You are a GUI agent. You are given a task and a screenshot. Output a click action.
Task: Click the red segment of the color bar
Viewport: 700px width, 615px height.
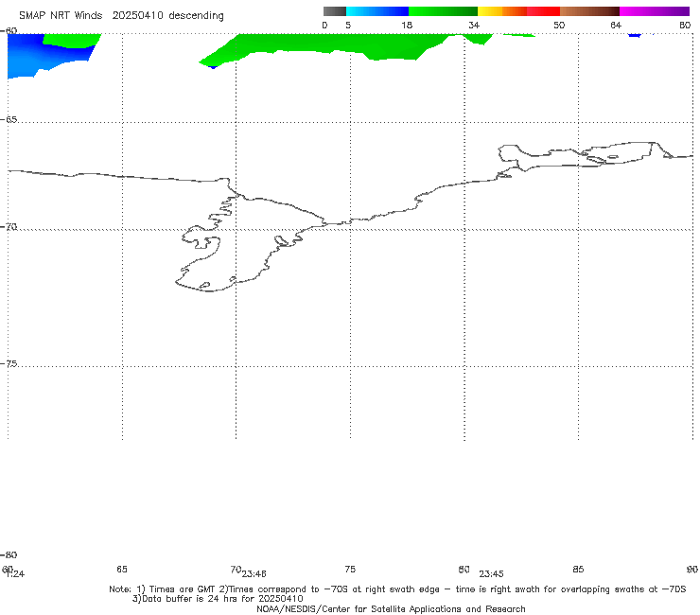543,11
